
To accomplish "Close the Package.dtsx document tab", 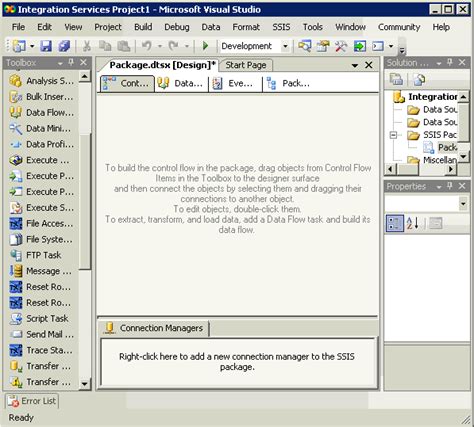I will tap(369, 65).
